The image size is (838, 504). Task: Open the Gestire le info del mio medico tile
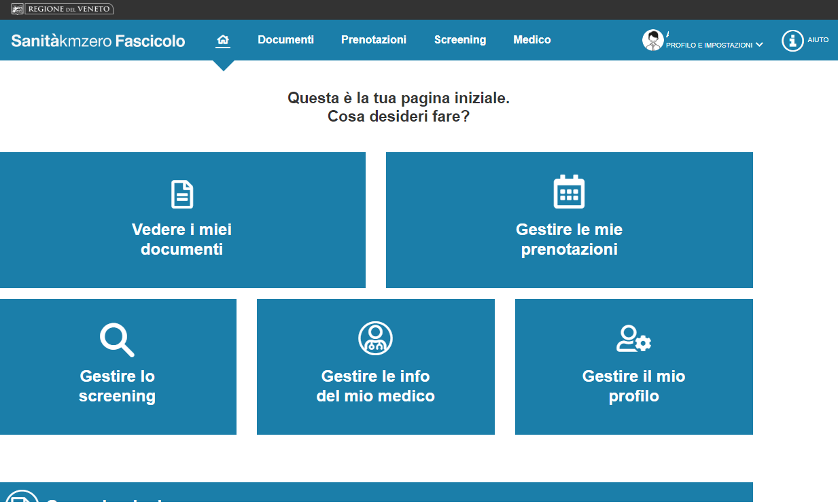point(376,367)
